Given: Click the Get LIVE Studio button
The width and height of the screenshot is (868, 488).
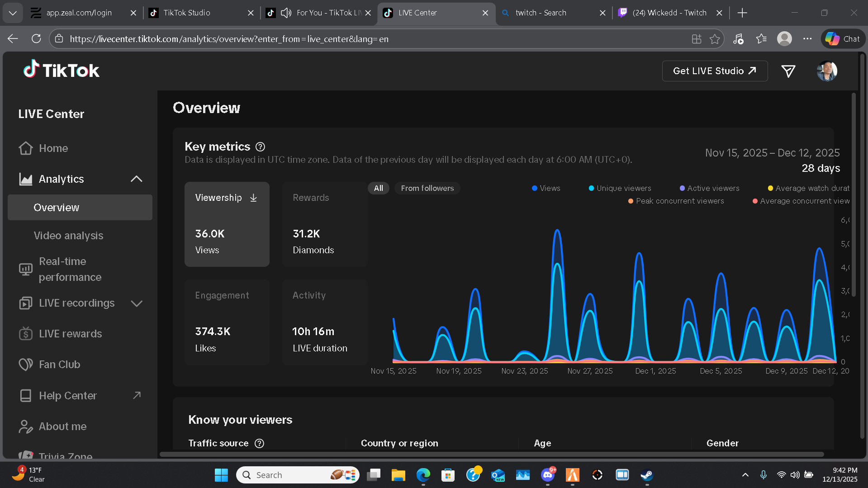Looking at the screenshot, I should (715, 71).
